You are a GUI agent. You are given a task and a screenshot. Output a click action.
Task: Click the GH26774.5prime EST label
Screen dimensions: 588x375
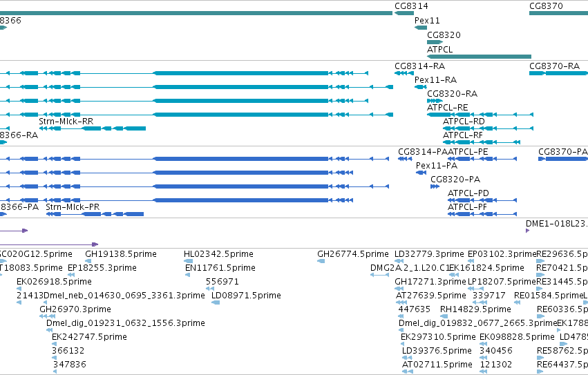click(x=353, y=254)
